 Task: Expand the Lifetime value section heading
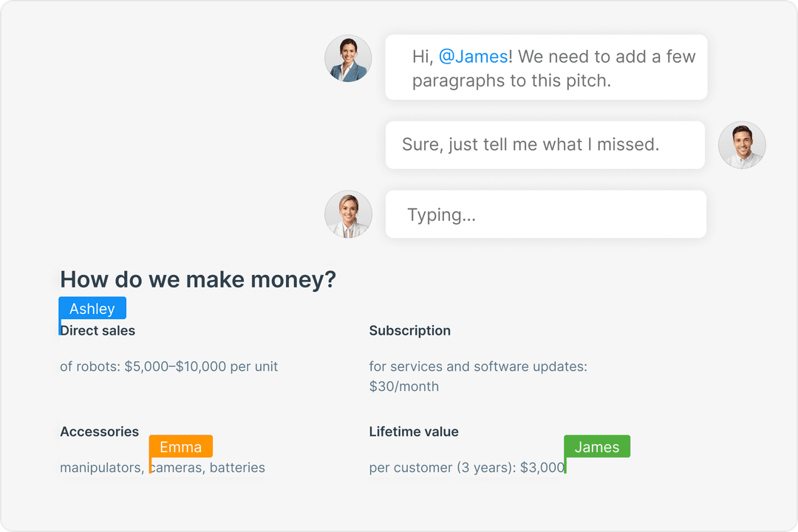pos(414,432)
